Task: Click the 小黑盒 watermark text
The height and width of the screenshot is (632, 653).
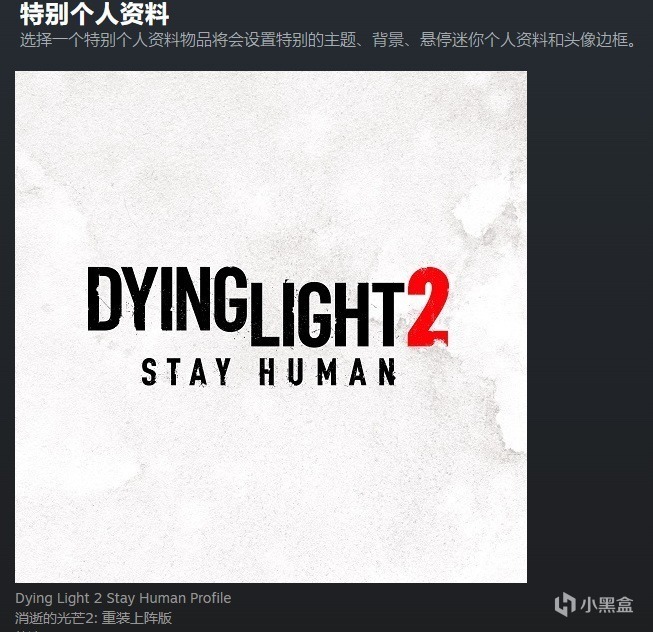Action: pos(607,605)
